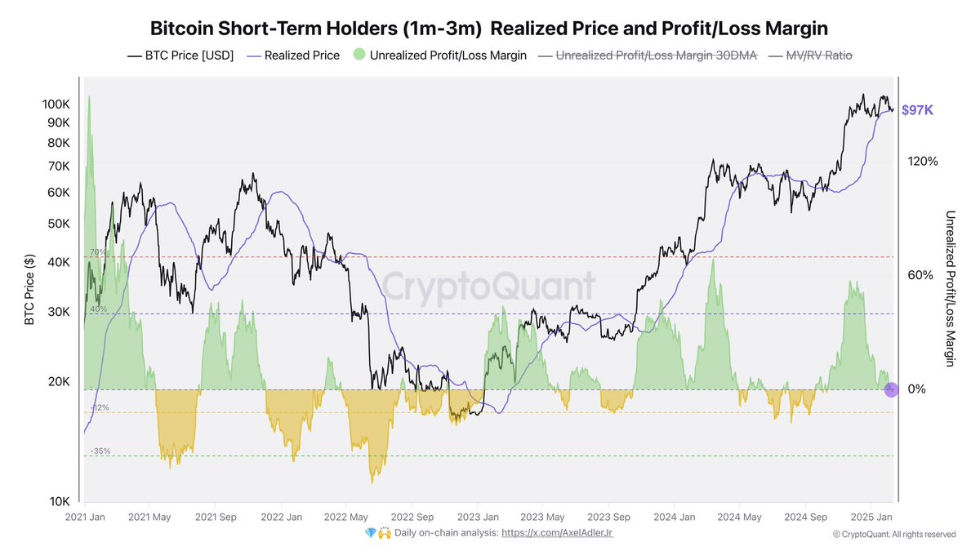Viewport: 980px width, 551px height.
Task: Enable Unrealized Profit/Loss Margin 30DMA legend series
Action: (656, 56)
